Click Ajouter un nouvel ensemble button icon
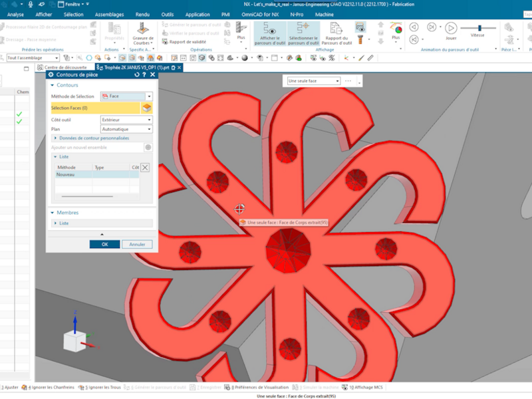Image resolution: width=532 pixels, height=399 pixels. click(148, 147)
